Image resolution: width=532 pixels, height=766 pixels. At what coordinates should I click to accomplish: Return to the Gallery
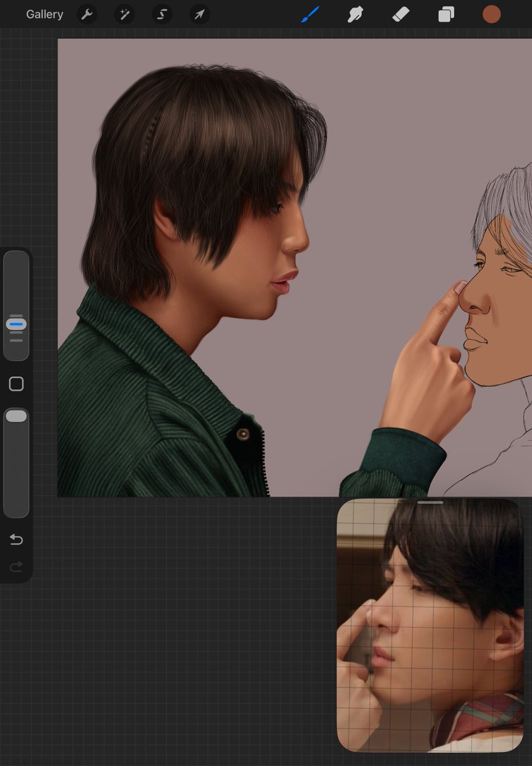click(45, 14)
